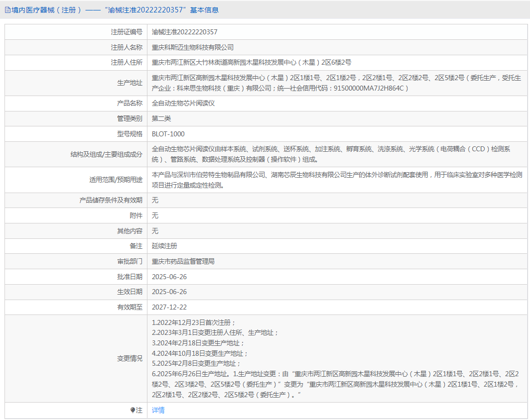This screenshot has width=530, height=420.
Task: Select the 注册人住所 address value
Action: (x=252, y=63)
